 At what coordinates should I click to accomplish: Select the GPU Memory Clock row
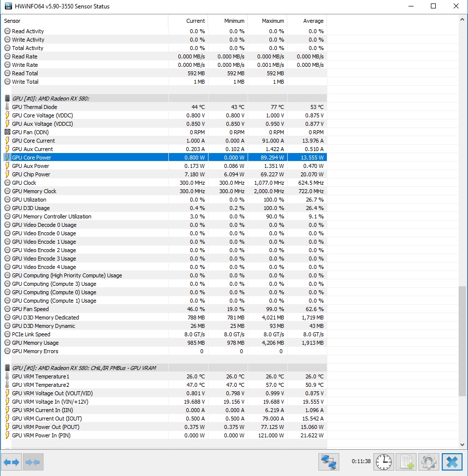tap(165, 191)
